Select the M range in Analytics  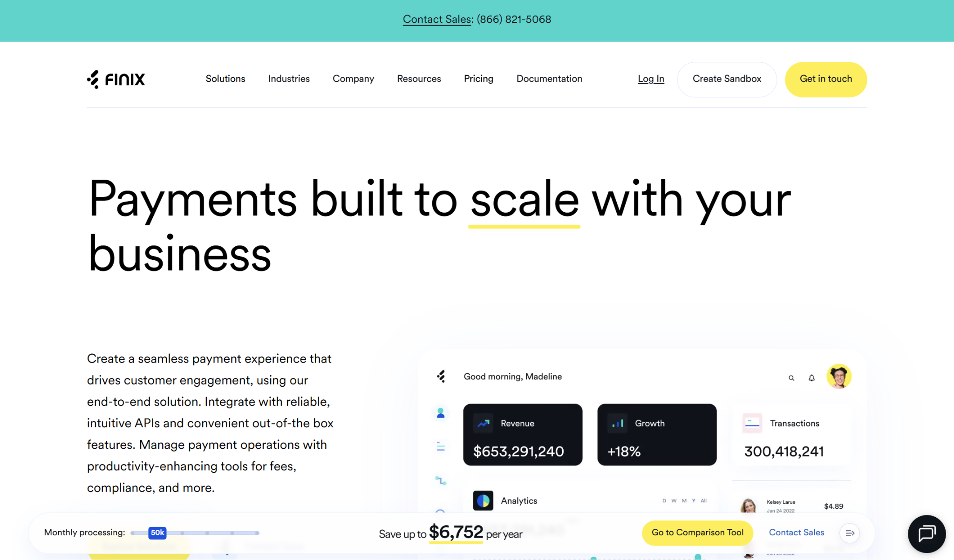point(684,501)
